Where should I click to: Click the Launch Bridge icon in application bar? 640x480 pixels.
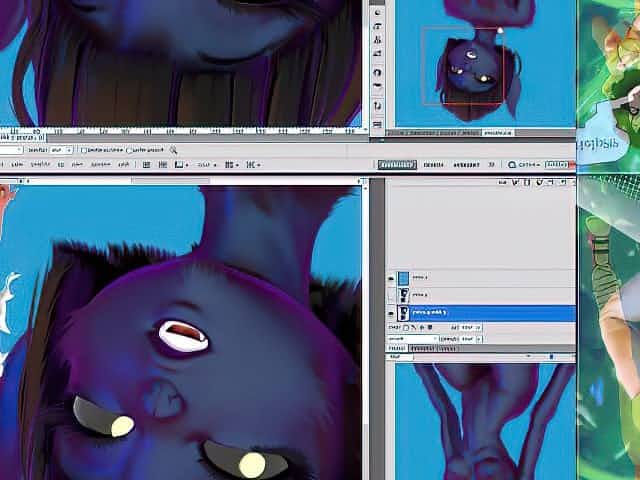coord(147,164)
